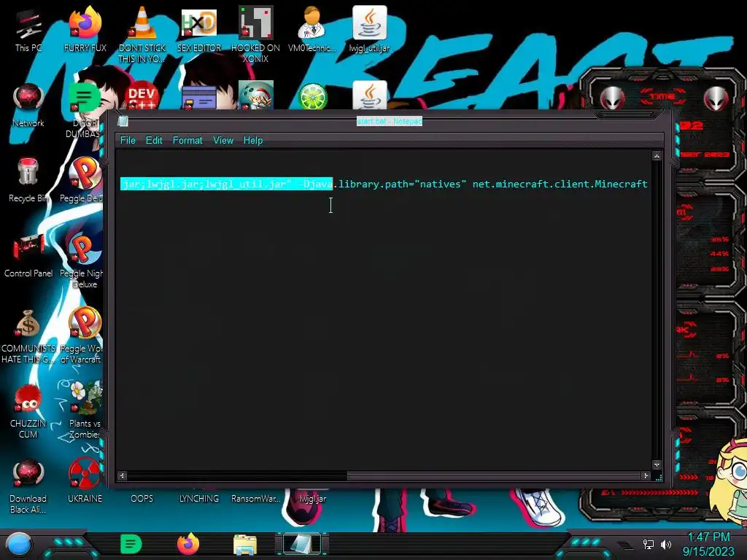Open Spotify from the taskbar
The height and width of the screenshot is (560, 747).
pyautogui.click(x=131, y=544)
